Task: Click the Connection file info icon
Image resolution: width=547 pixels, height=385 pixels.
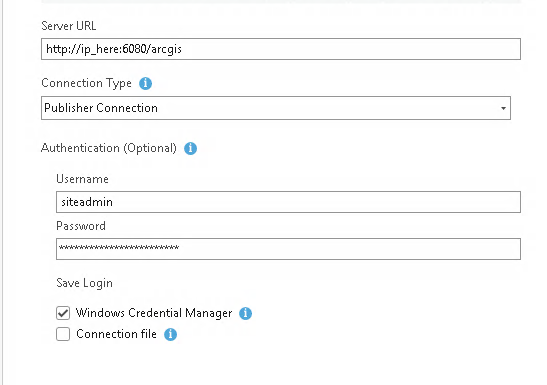Action: pyautogui.click(x=170, y=334)
